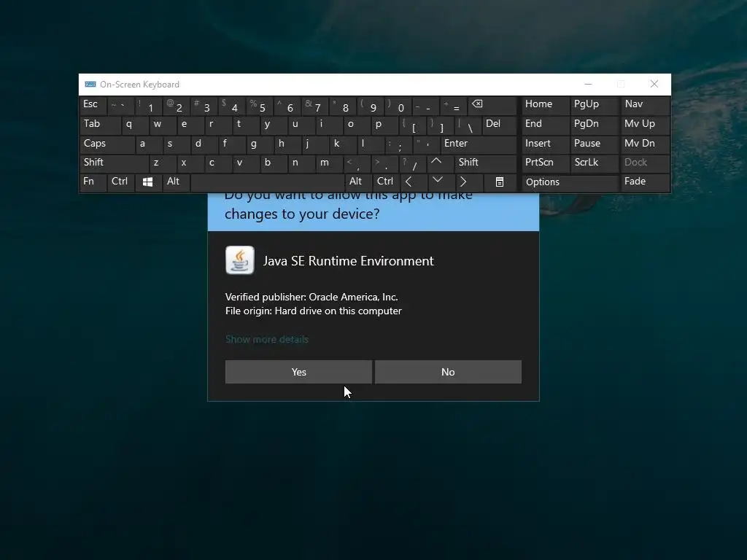The width and height of the screenshot is (747, 560).
Task: Open keyboard Options
Action: [x=570, y=182]
